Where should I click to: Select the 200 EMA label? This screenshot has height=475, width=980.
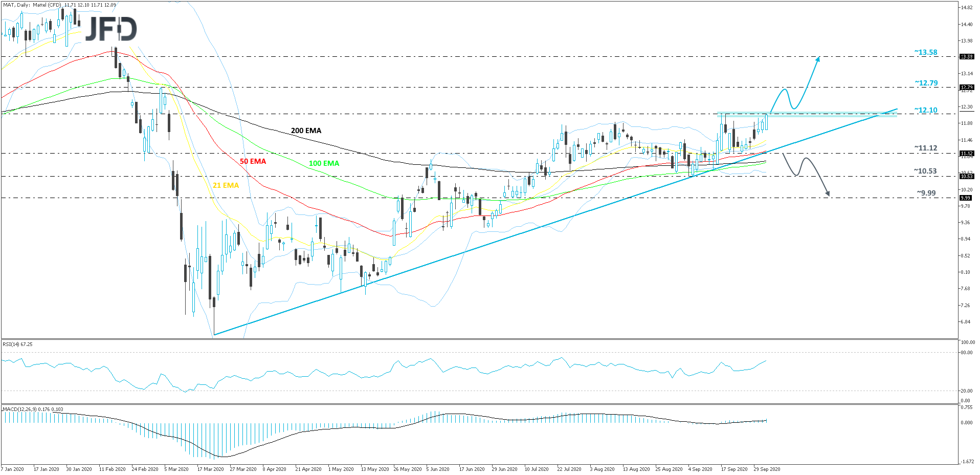305,131
